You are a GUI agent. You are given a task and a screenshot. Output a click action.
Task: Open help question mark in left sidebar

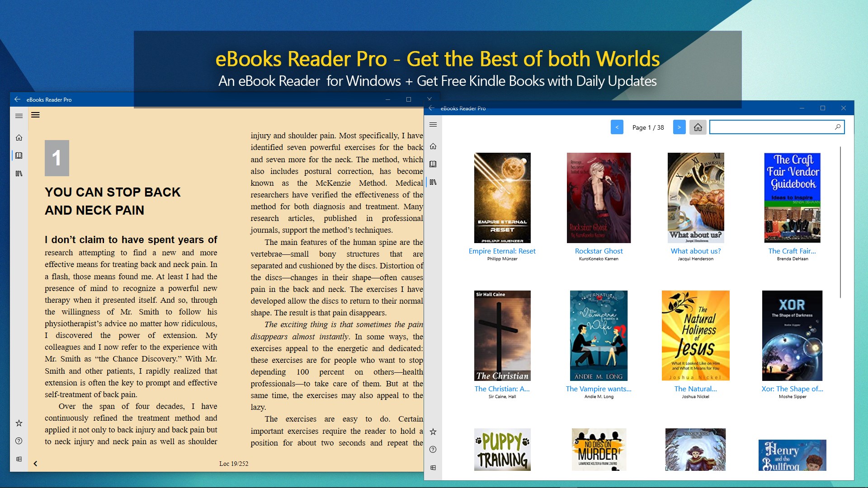(x=19, y=441)
